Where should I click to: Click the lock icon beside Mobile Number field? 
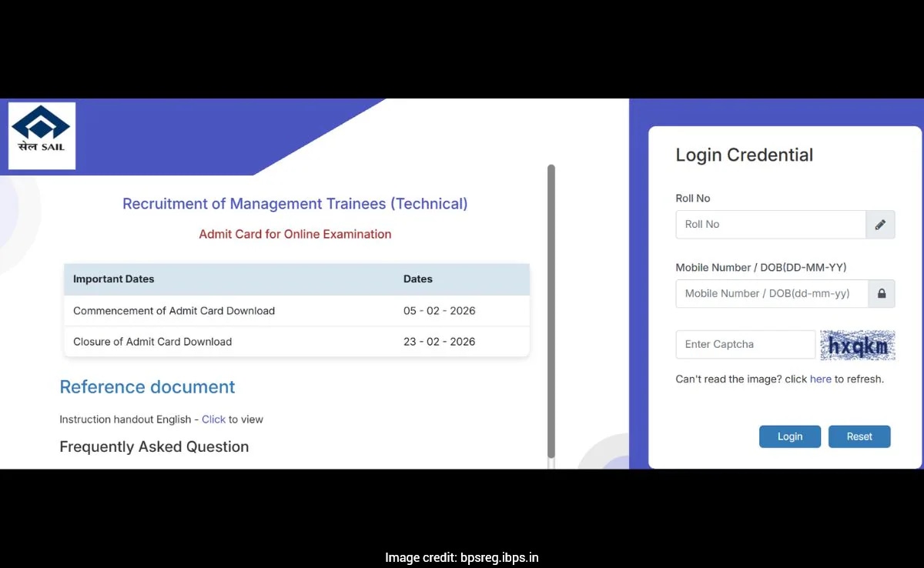(x=881, y=294)
